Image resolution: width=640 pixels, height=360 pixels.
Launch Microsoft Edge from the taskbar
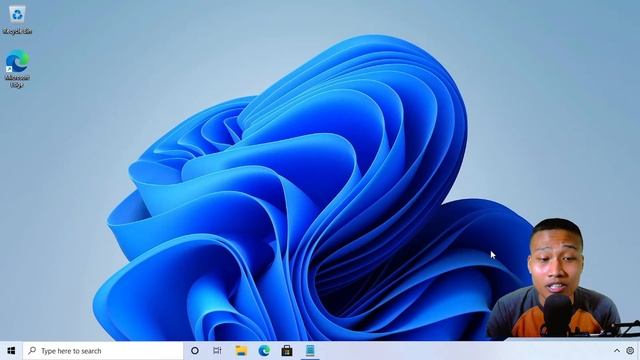tap(264, 351)
